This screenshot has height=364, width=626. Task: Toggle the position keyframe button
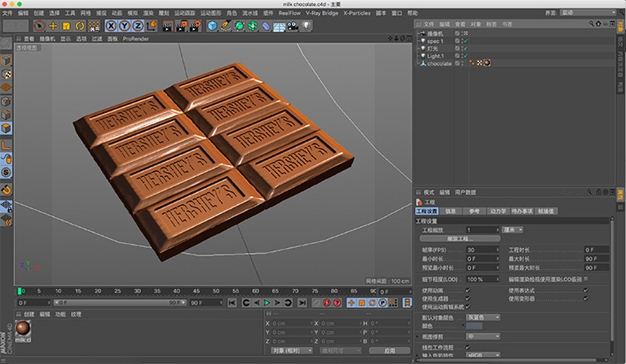point(351,303)
